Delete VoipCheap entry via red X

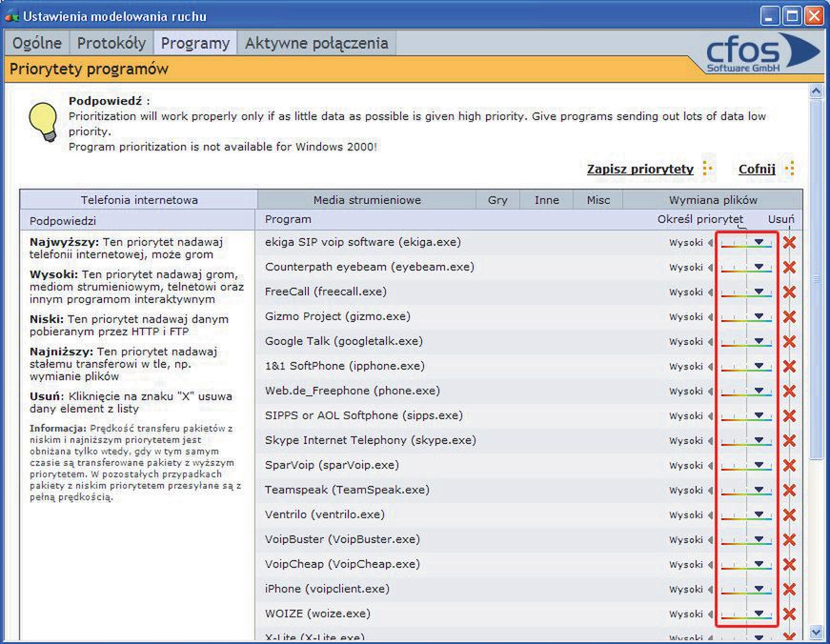(789, 565)
